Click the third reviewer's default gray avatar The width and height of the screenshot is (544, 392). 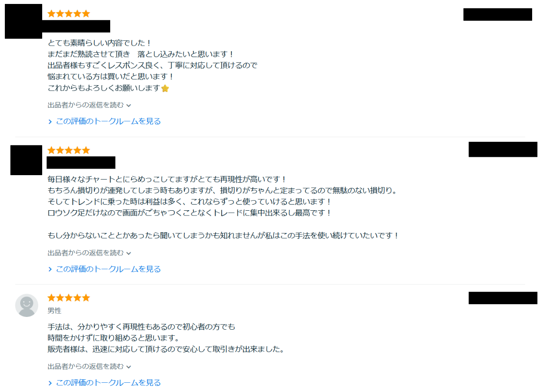point(27,305)
